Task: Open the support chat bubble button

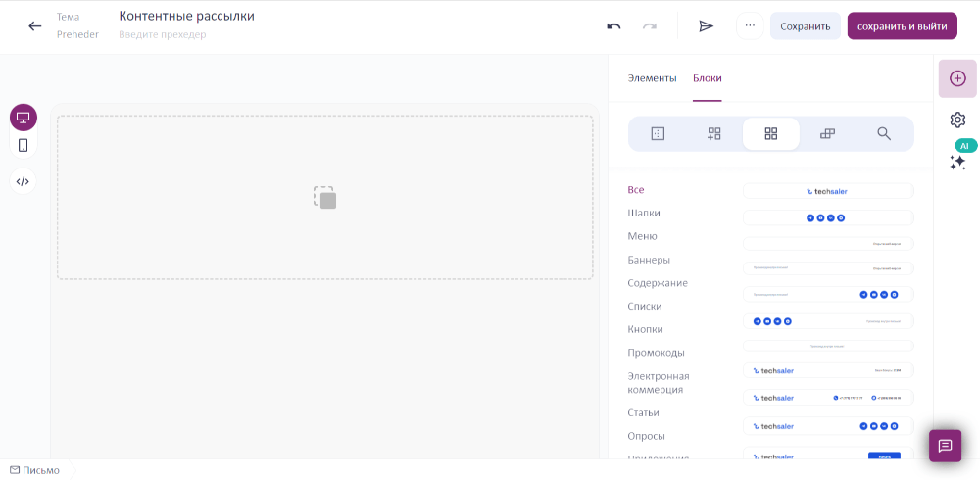Action: pyautogui.click(x=945, y=446)
